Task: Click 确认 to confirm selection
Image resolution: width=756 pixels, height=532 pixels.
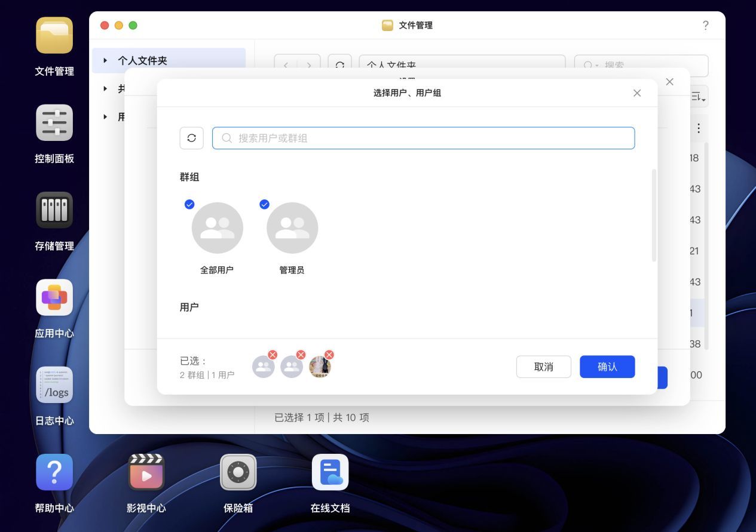Action: (x=607, y=367)
